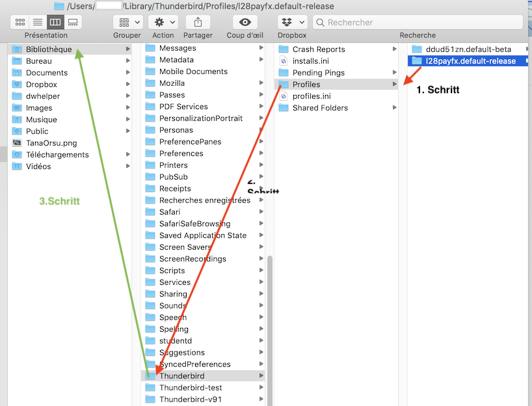The height and width of the screenshot is (406, 532).
Task: Select the l28payfx.default-release profile folder
Action: 468,61
